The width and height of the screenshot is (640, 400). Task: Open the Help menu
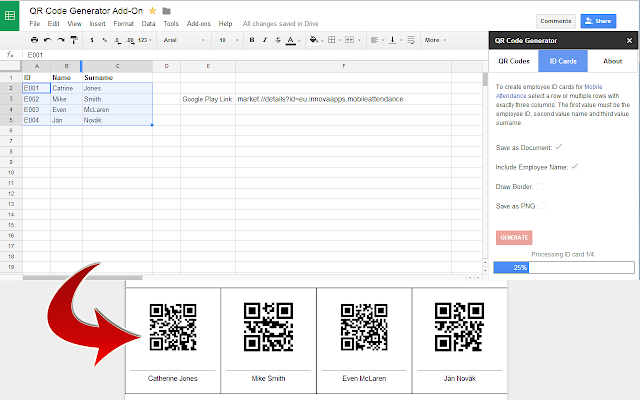coord(225,24)
